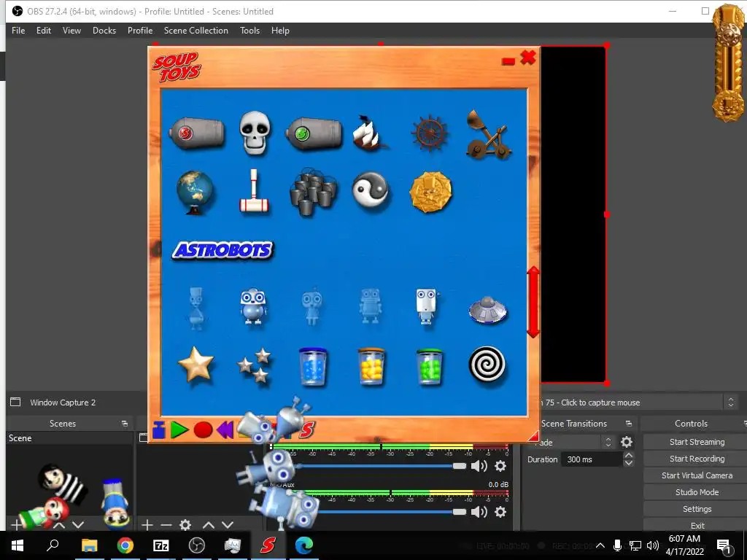Viewport: 747px width, 560px height.
Task: Open the Docks menu
Action: 104,31
